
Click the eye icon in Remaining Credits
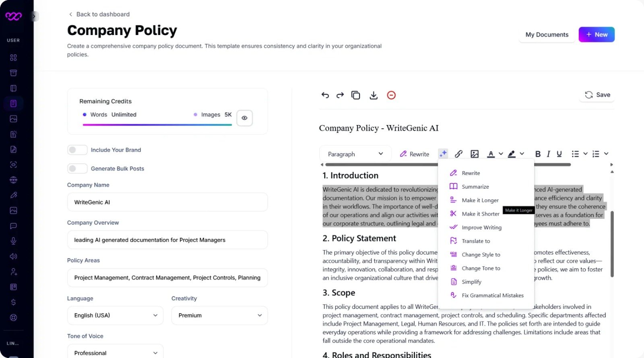coord(244,118)
